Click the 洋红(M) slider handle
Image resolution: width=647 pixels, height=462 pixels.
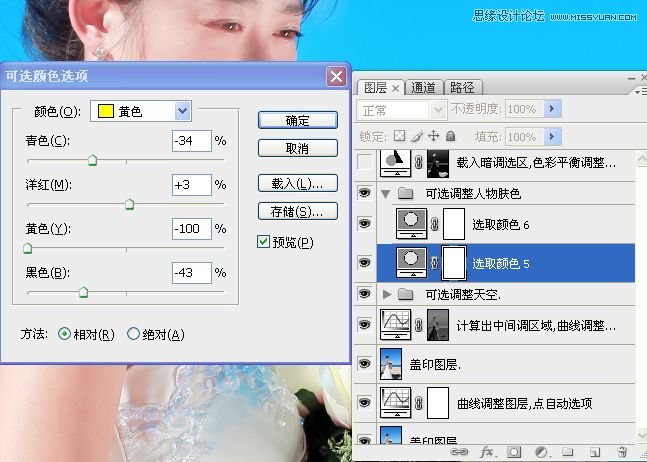pyautogui.click(x=130, y=204)
